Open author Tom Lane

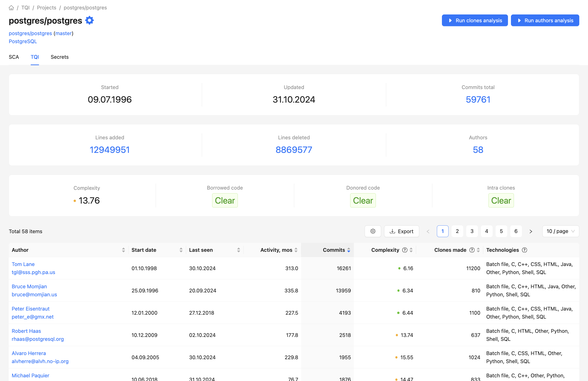click(x=23, y=264)
